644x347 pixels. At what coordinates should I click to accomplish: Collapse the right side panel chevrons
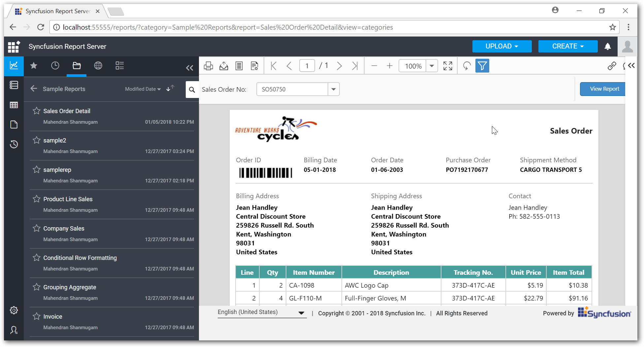click(x=631, y=66)
